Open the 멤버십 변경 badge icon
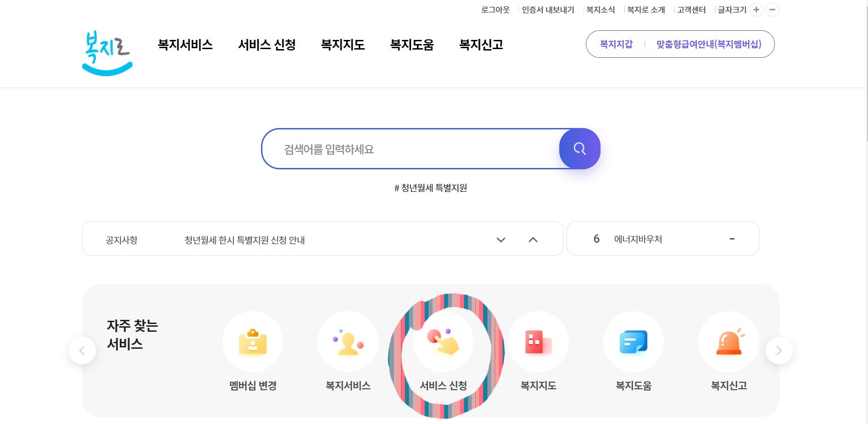This screenshot has height=424, width=868. [253, 342]
